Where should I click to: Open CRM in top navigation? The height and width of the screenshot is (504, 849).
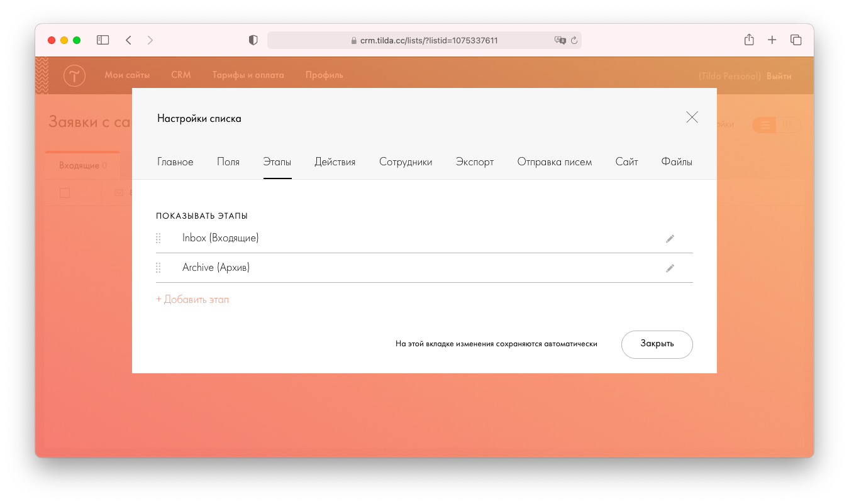point(181,75)
